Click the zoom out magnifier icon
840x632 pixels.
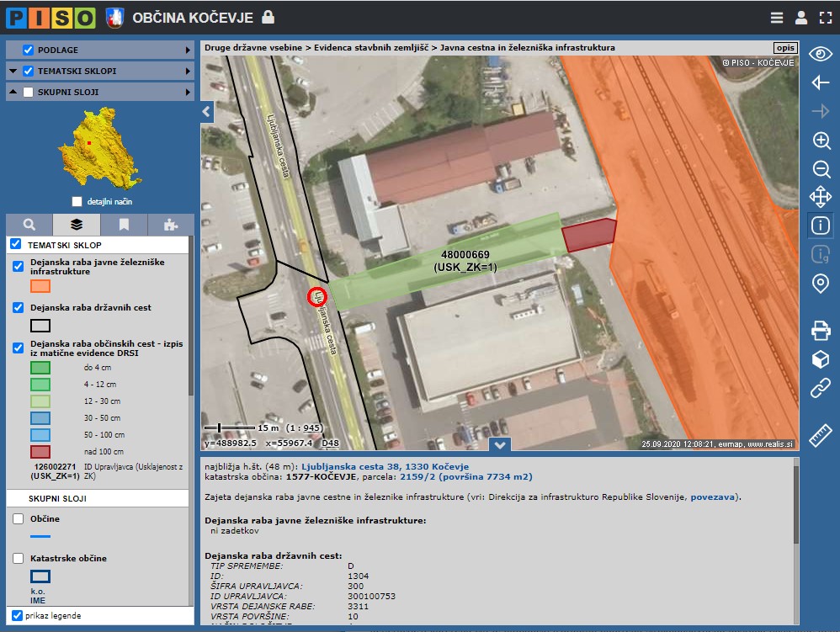[x=821, y=169]
